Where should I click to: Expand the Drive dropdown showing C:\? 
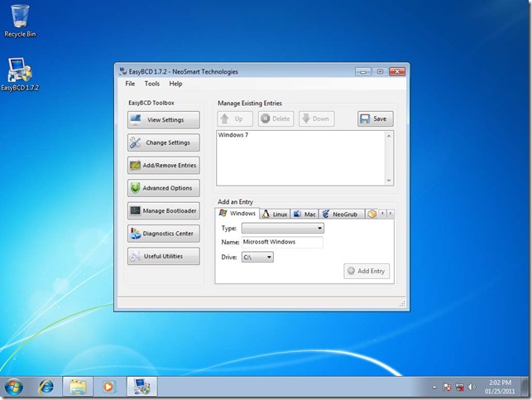pyautogui.click(x=257, y=257)
